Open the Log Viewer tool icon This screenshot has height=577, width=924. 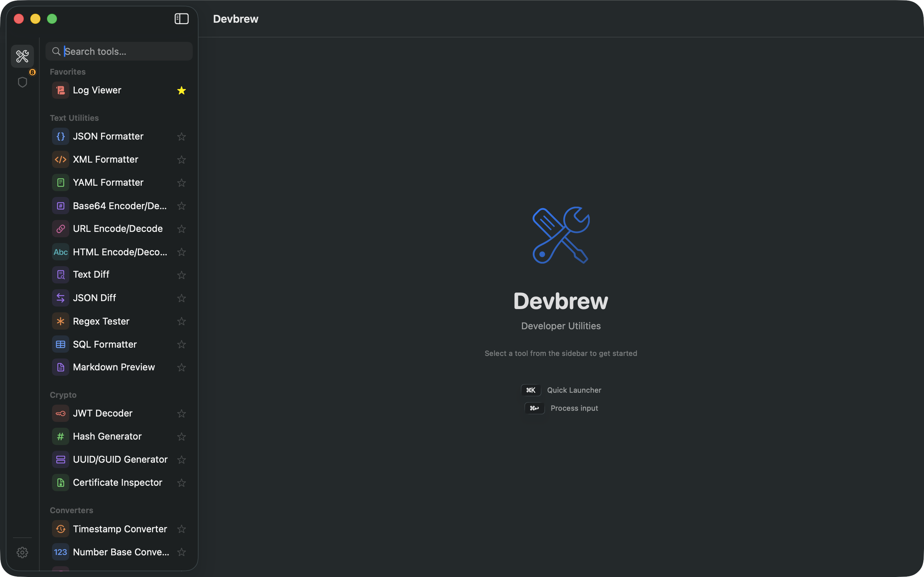point(60,90)
